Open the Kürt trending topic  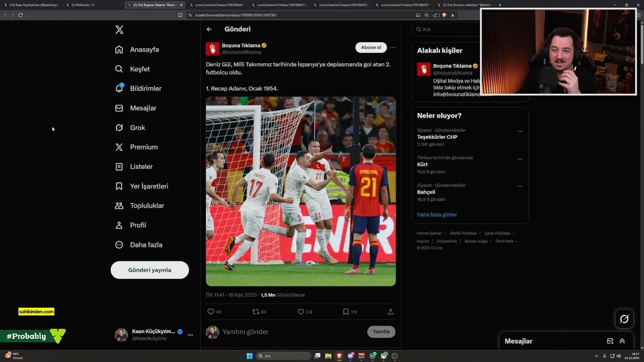click(422, 164)
